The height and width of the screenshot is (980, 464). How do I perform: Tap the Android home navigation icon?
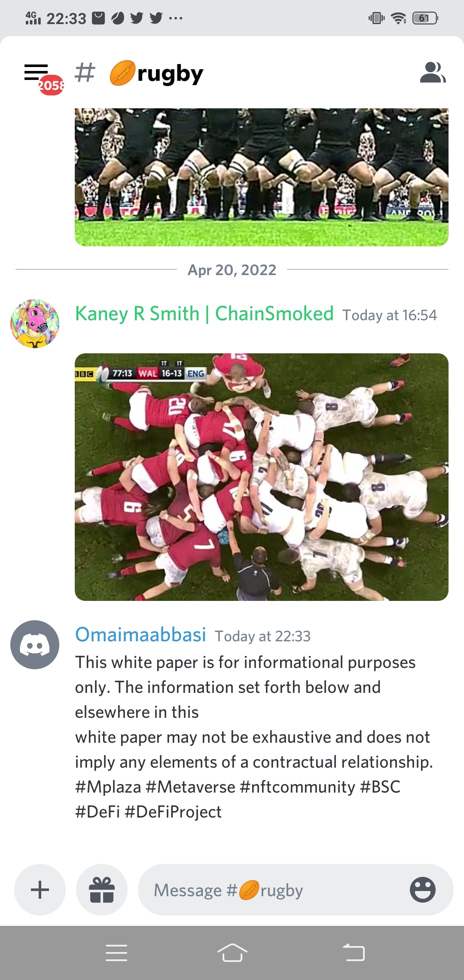(232, 952)
